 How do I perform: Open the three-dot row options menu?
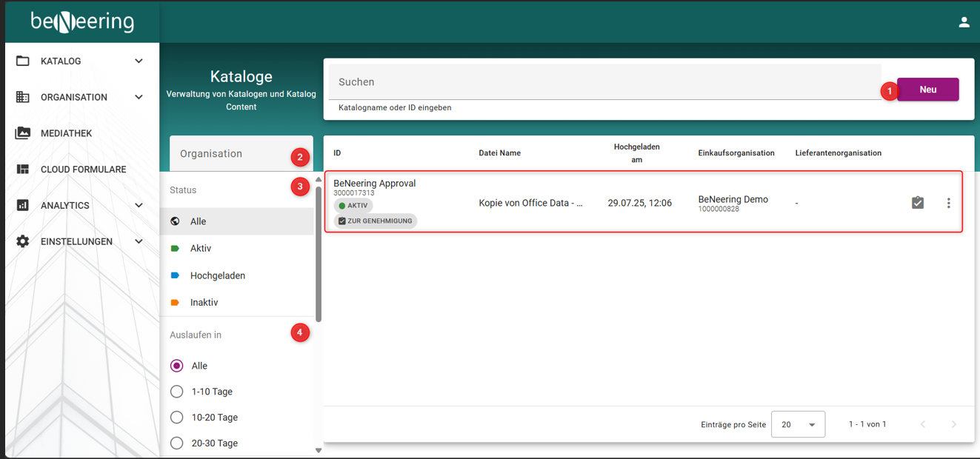[948, 203]
